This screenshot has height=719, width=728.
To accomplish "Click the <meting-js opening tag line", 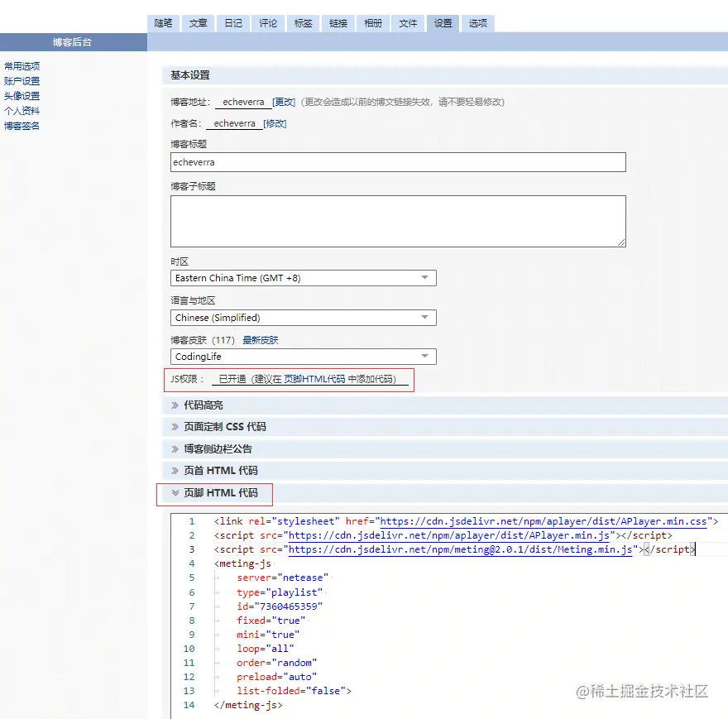I will coord(242,564).
